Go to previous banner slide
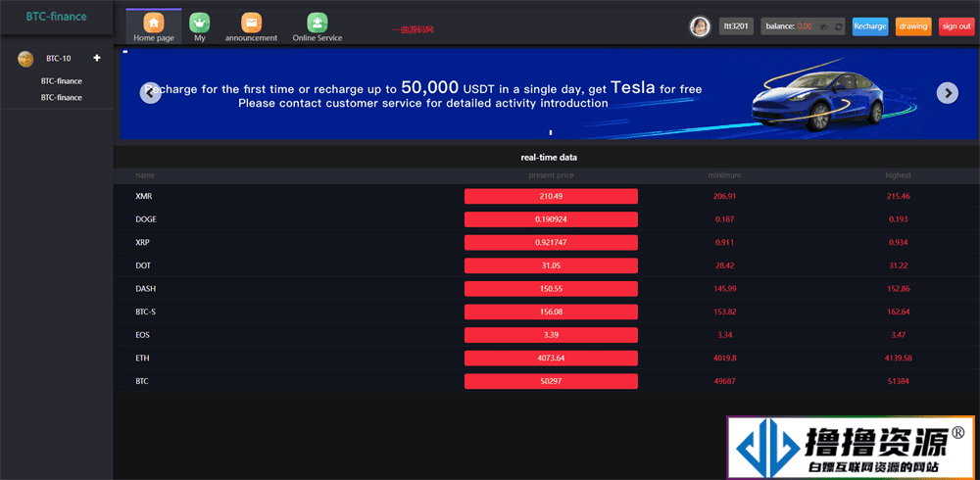Screen dimensions: 980x480 151,93
